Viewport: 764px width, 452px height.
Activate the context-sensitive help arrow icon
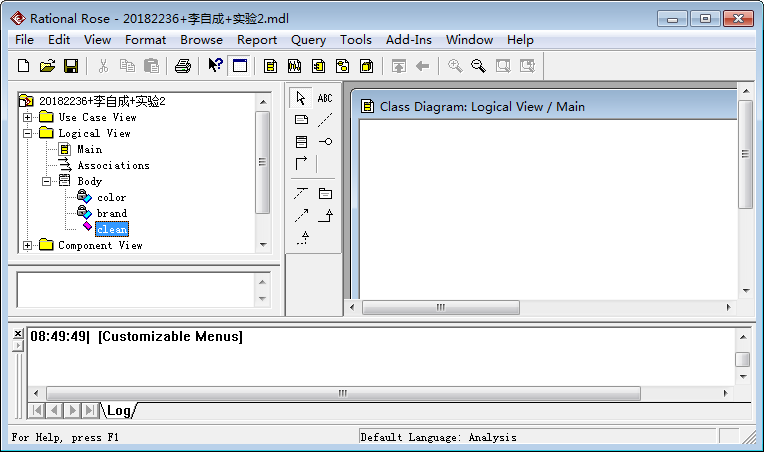point(215,65)
